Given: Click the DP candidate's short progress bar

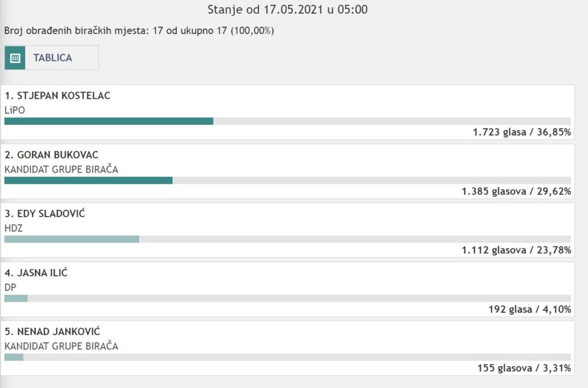Looking at the screenshot, I should click(x=16, y=298).
